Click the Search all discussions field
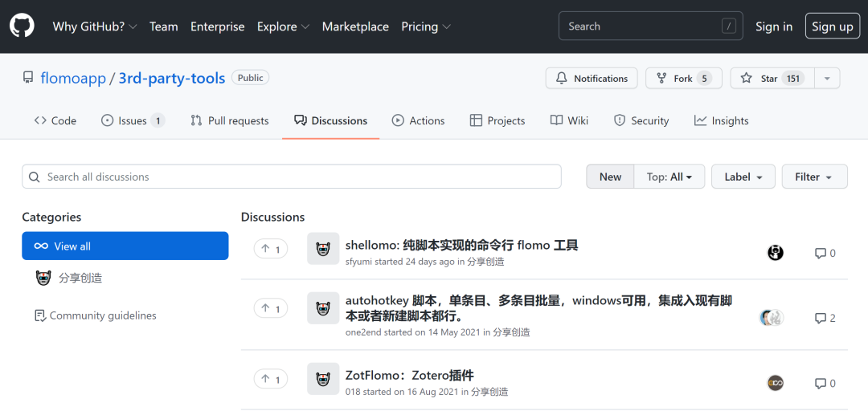 [x=292, y=177]
